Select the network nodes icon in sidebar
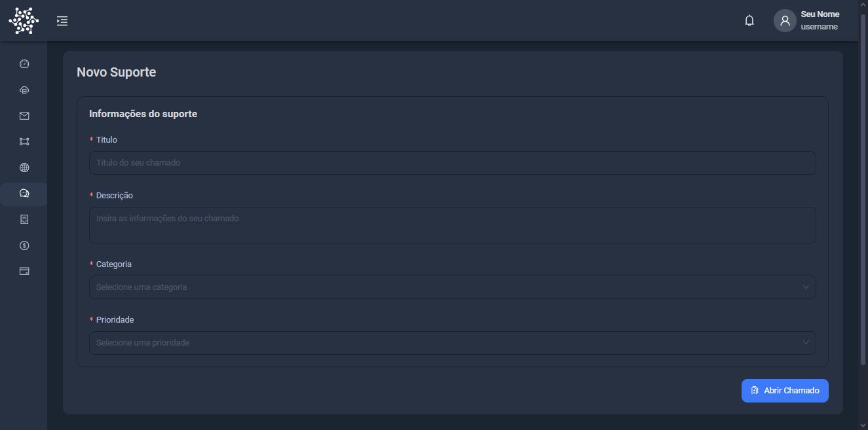Image resolution: width=868 pixels, height=430 pixels. tap(24, 141)
